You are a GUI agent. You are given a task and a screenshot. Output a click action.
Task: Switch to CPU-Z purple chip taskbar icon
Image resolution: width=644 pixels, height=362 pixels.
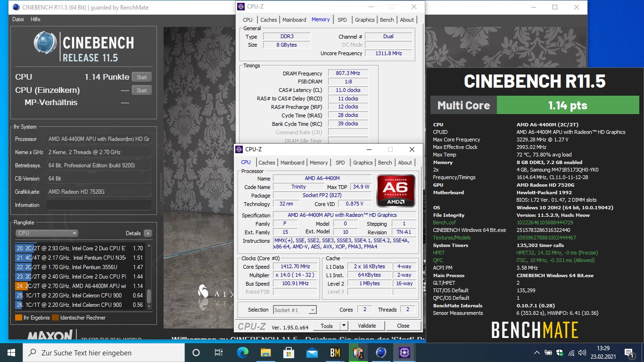pos(404,353)
